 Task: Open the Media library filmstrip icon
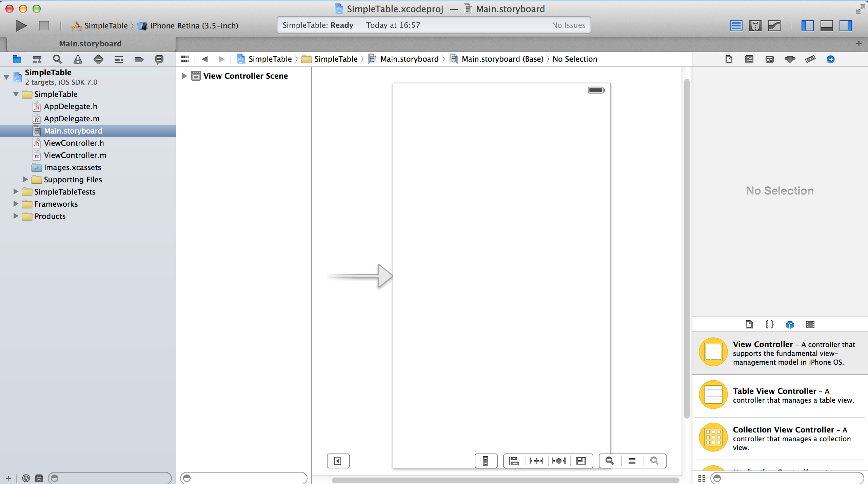pos(810,324)
